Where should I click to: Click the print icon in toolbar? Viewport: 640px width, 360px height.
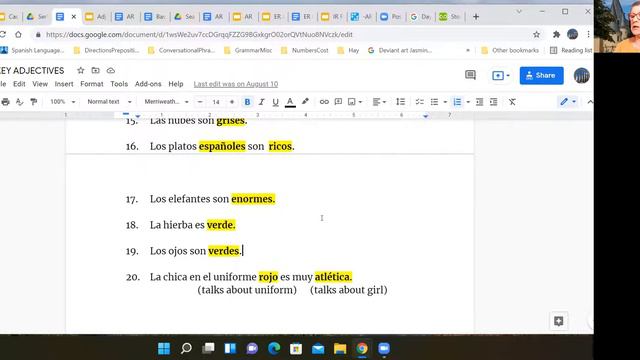(x=5, y=102)
